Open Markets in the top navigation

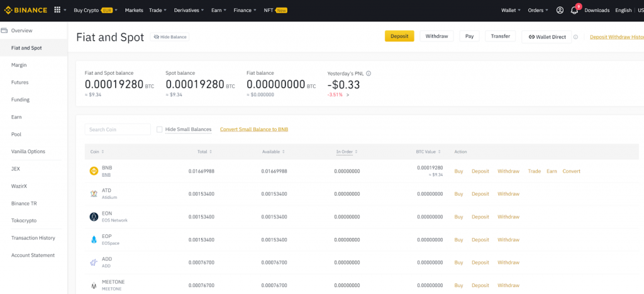[134, 10]
